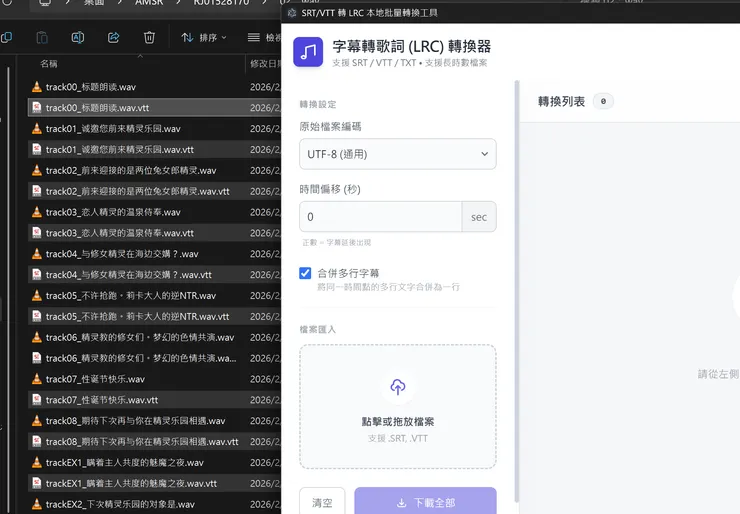Click VLC icon of track00_标题朗读.wav
The image size is (740, 514).
pyautogui.click(x=37, y=87)
